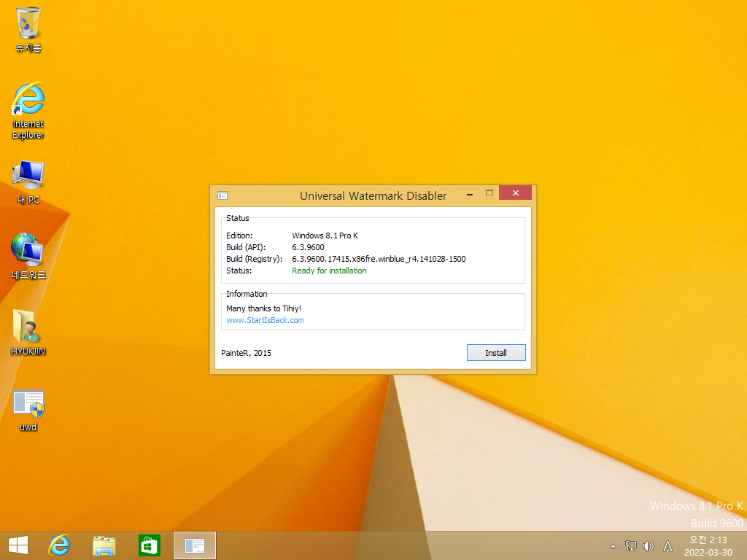The height and width of the screenshot is (560, 747).
Task: Select the uwd desktop icon
Action: (28, 411)
